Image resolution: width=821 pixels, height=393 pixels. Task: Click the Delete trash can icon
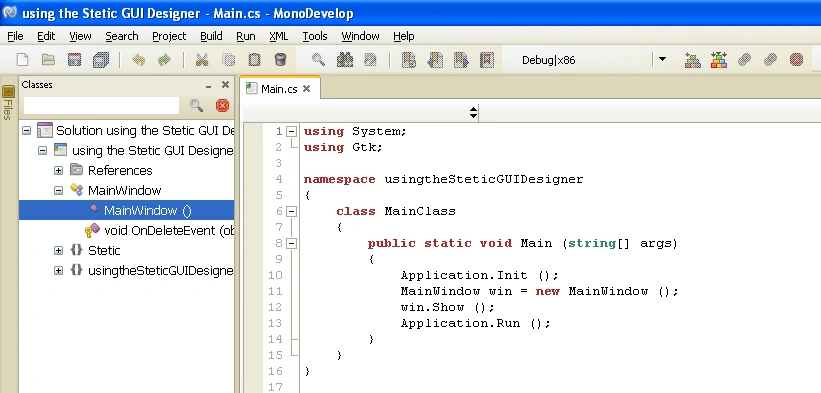point(280,60)
